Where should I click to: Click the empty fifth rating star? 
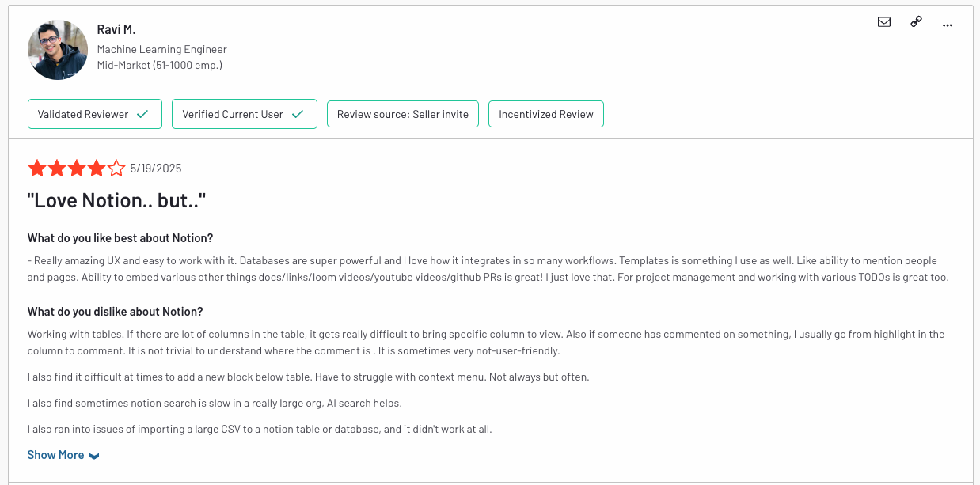(x=116, y=168)
